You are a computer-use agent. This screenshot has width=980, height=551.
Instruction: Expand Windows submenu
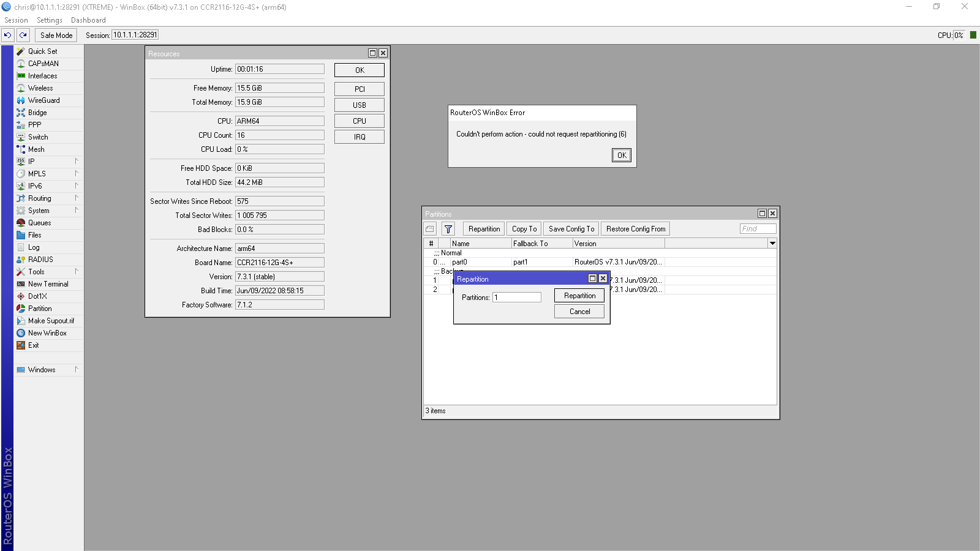coord(77,370)
